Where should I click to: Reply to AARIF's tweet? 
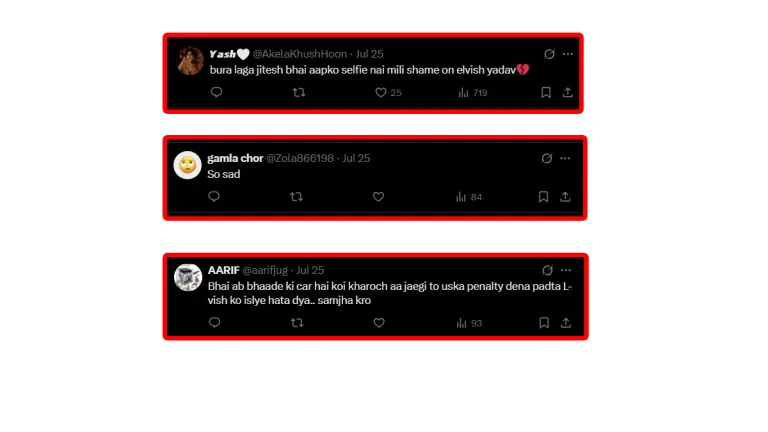click(x=214, y=323)
